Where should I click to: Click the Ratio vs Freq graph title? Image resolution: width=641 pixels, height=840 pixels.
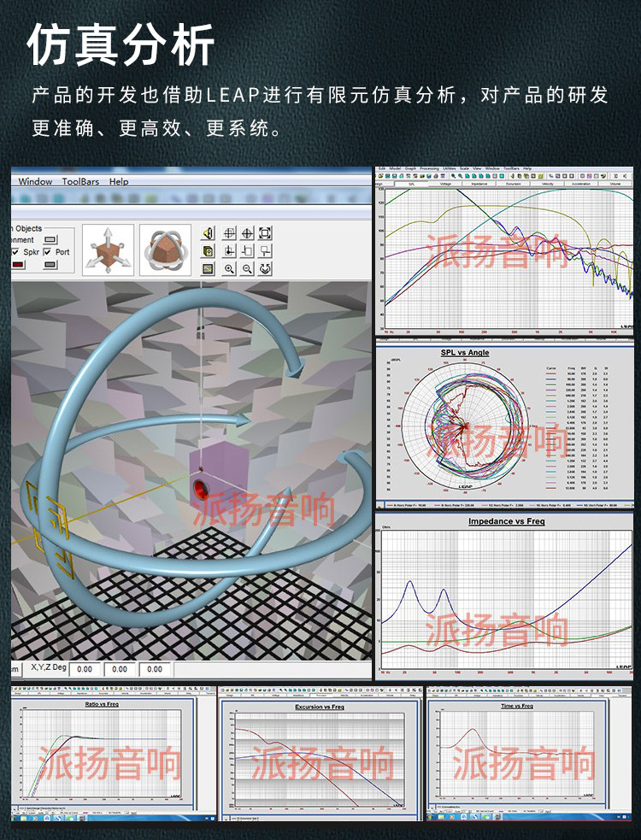(102, 704)
